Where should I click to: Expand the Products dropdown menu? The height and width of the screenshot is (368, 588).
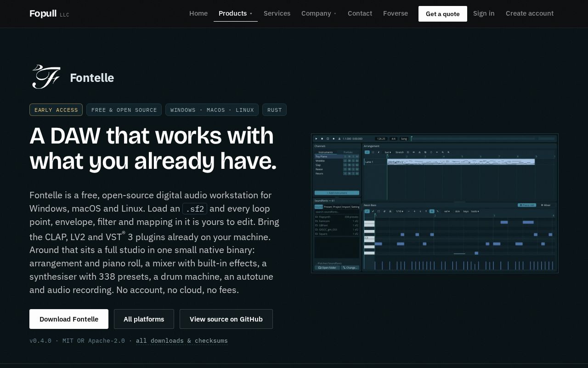pos(236,13)
